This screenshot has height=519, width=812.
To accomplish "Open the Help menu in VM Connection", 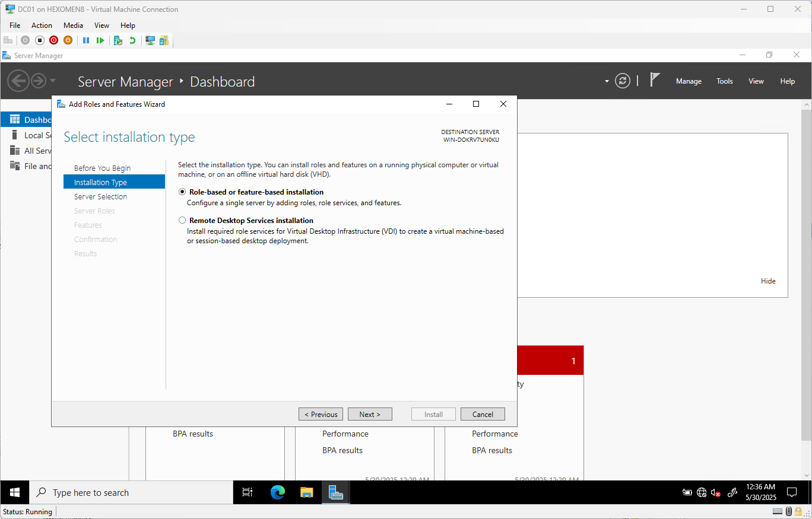I will (x=128, y=26).
